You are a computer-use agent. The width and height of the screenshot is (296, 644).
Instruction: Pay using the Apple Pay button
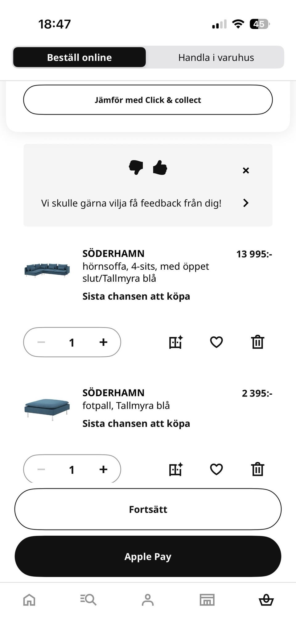pos(148,556)
